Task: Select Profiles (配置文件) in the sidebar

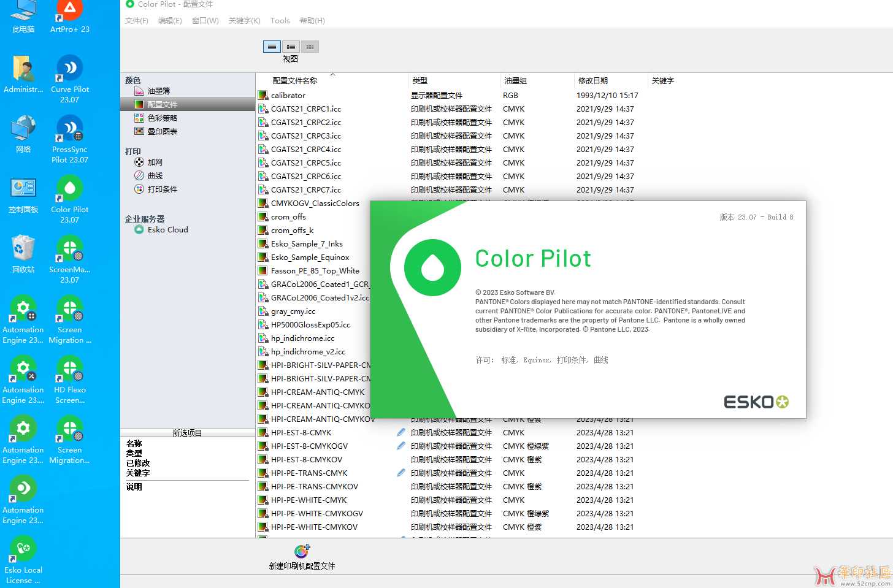Action: (188, 104)
